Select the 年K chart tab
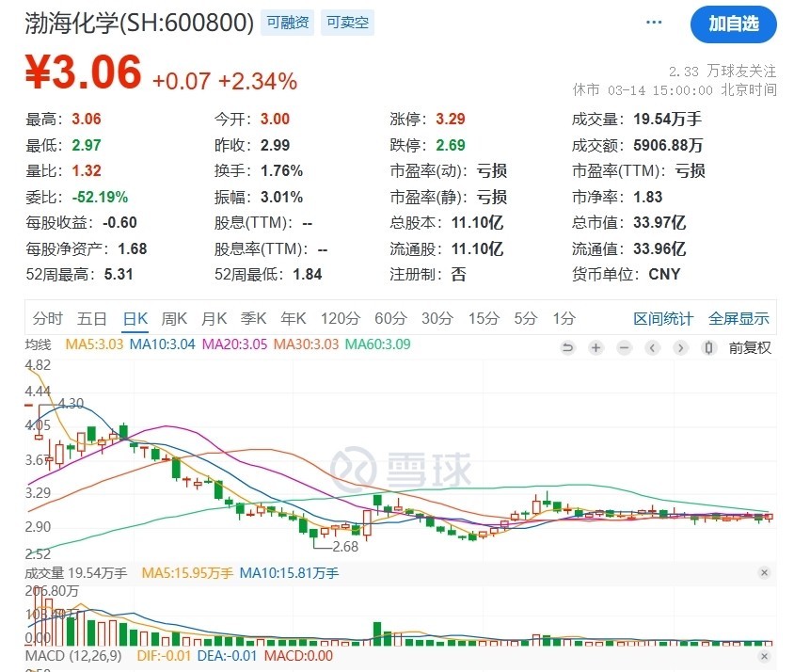Screen dimensions: 794x672 pyautogui.click(x=294, y=319)
